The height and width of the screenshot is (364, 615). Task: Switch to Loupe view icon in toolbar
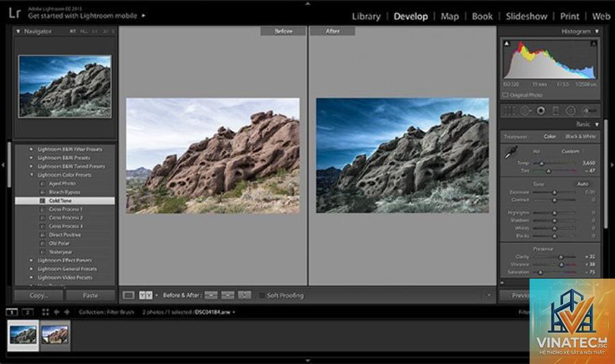[128, 295]
